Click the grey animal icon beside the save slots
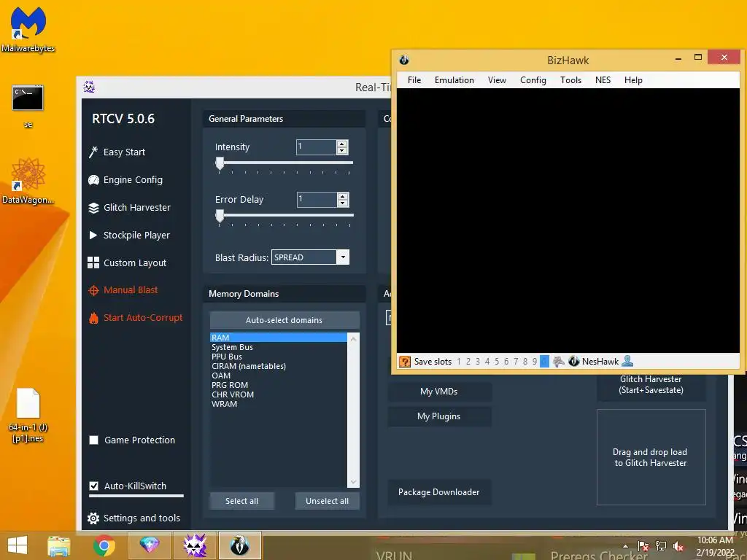This screenshot has width=747, height=560. 558,362
